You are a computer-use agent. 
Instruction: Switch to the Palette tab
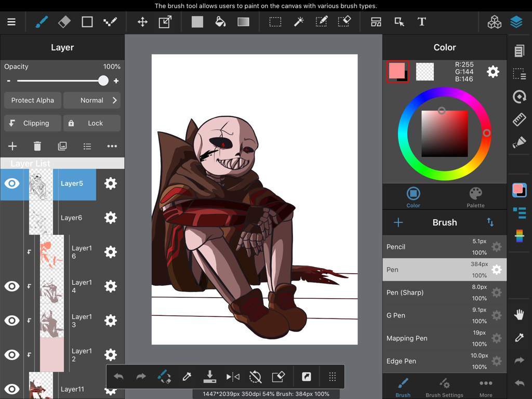[x=475, y=197]
